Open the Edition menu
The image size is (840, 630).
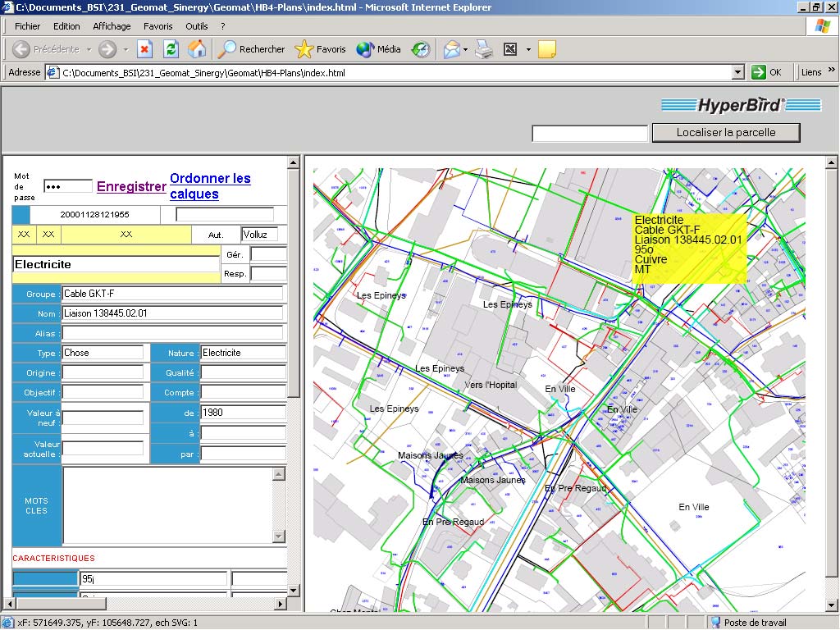point(66,26)
